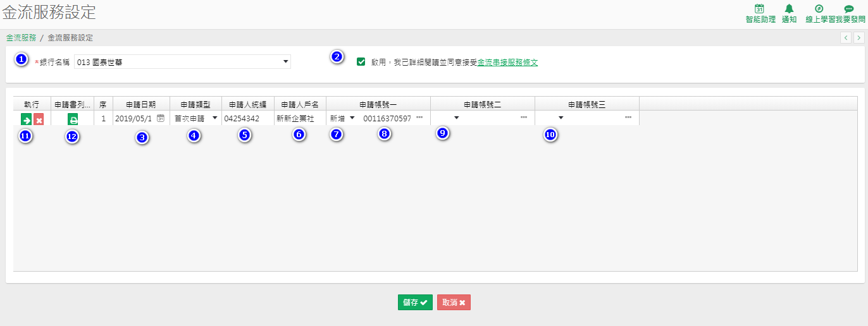Screen dimensions: 868x326
Task: Click account number 00116370597 field
Action: pos(387,119)
